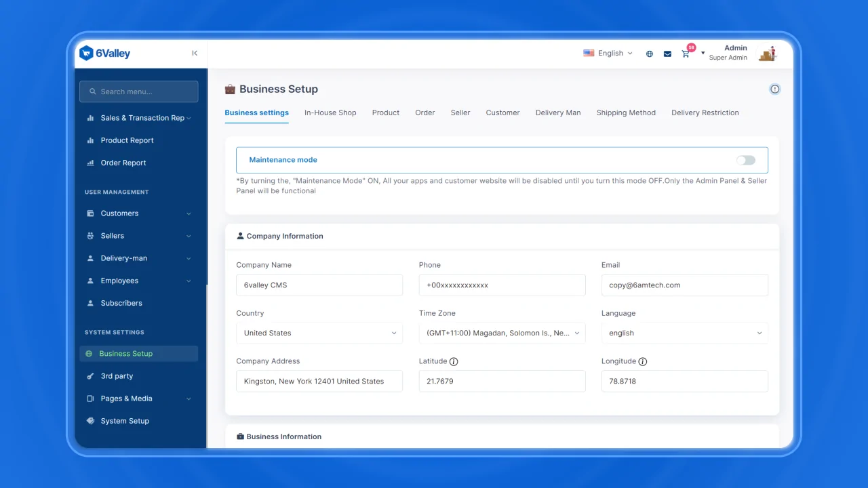Click the Sales & Transaction Report chart icon

(90, 118)
